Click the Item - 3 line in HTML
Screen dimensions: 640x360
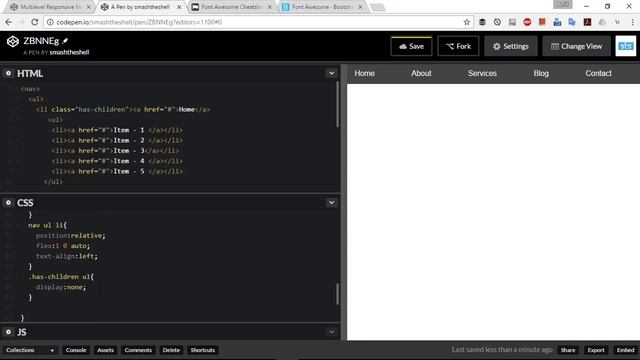pyautogui.click(x=115, y=151)
